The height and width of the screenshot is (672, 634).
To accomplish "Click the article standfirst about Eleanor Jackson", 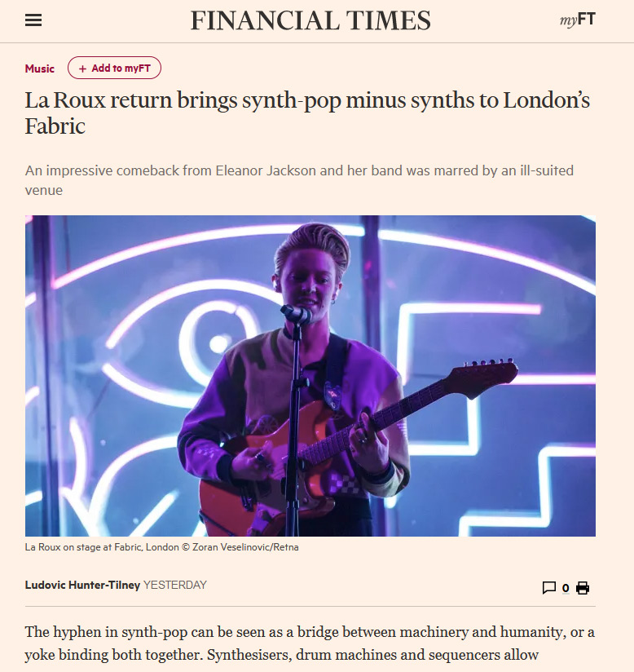I will pos(299,180).
